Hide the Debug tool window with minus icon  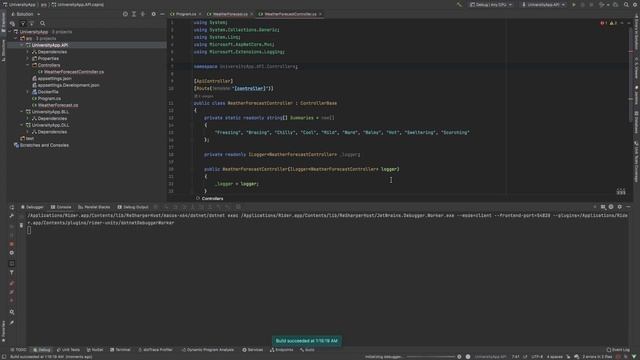tap(628, 207)
